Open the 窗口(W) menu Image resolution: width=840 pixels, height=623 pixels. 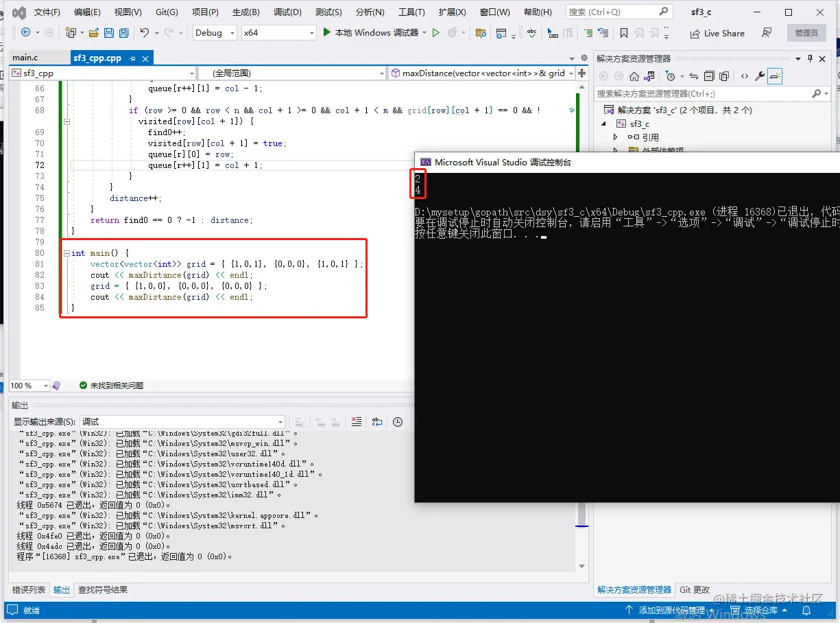[x=495, y=12]
